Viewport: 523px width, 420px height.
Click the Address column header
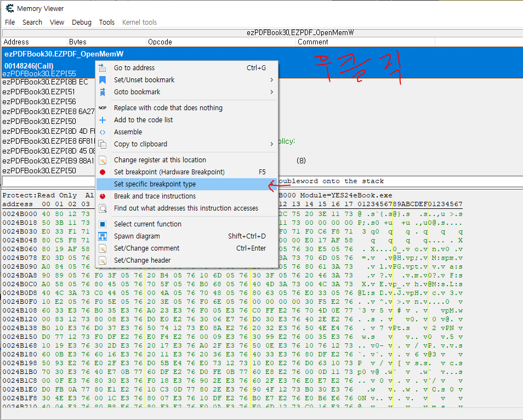35,42
